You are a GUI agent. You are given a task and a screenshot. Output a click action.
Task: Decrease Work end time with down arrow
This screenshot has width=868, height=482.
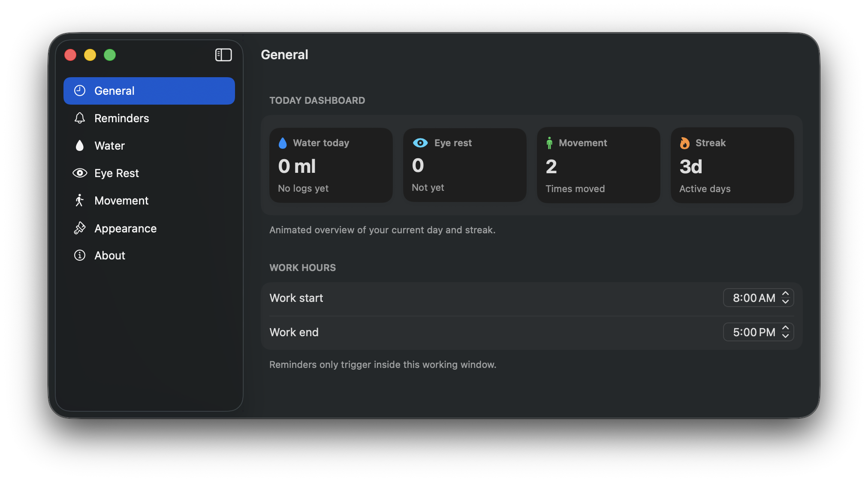785,336
